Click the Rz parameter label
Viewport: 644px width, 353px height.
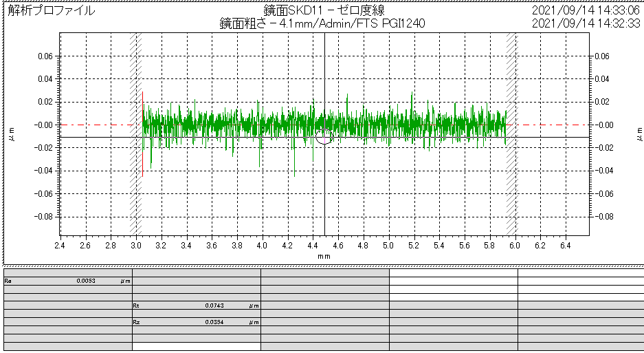[136, 322]
